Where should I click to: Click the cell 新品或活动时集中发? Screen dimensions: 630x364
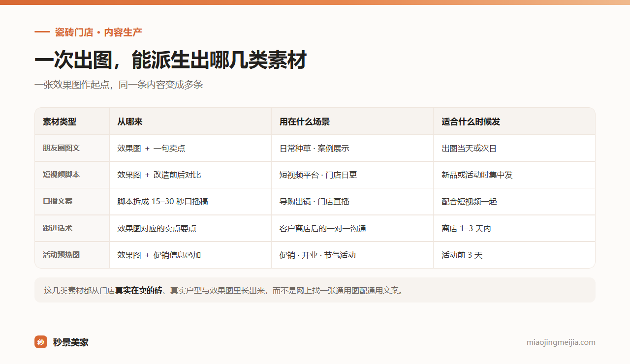tap(514, 175)
